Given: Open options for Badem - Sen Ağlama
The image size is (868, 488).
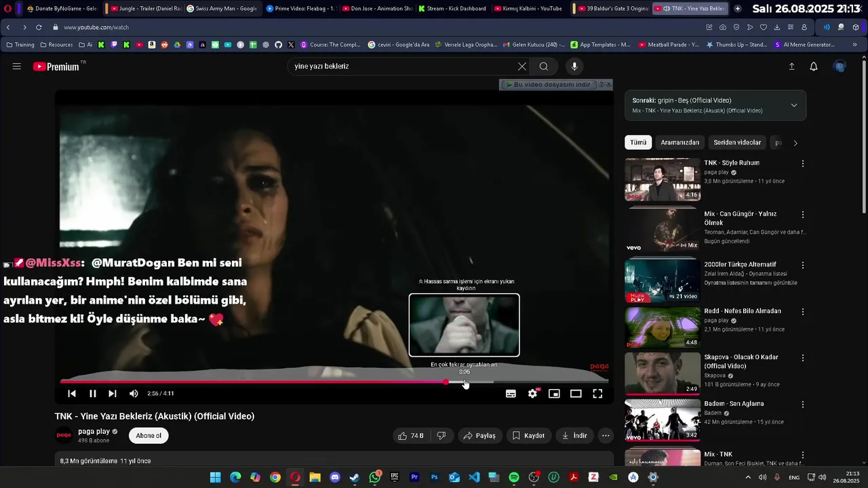Looking at the screenshot, I should pyautogui.click(x=803, y=405).
